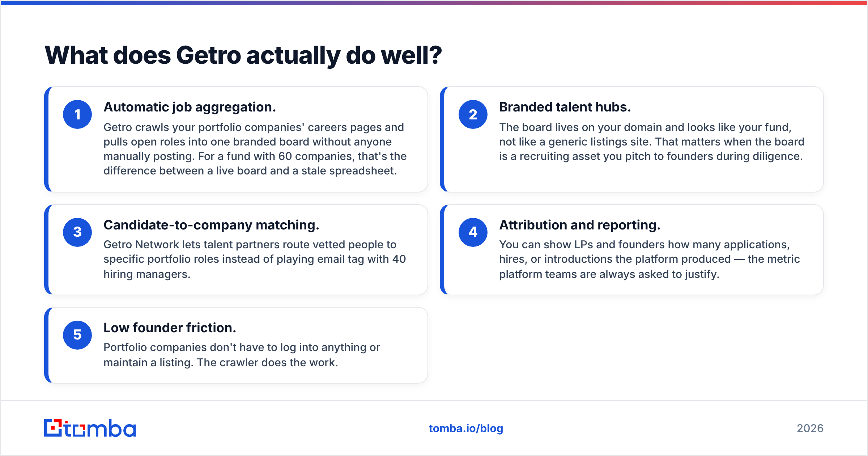The width and height of the screenshot is (868, 456).
Task: Click the tomba wordmark text in footer
Action: (100, 428)
